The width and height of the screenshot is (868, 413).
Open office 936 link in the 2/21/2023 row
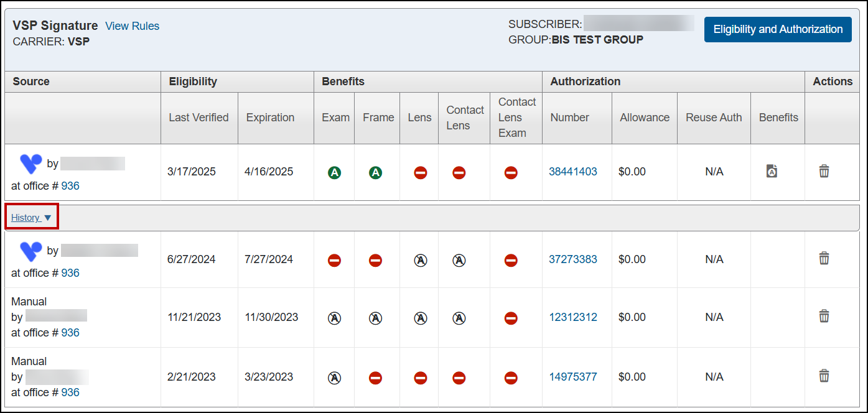[x=70, y=392]
